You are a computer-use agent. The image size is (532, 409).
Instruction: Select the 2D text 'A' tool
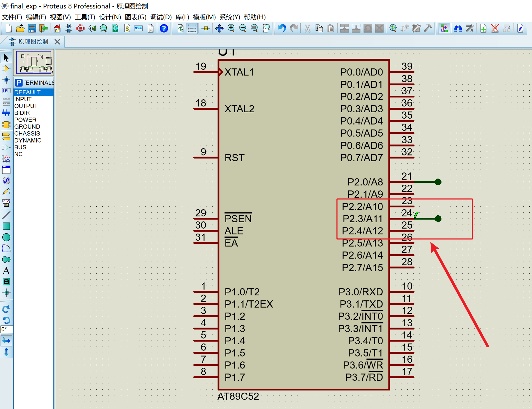pos(6,271)
